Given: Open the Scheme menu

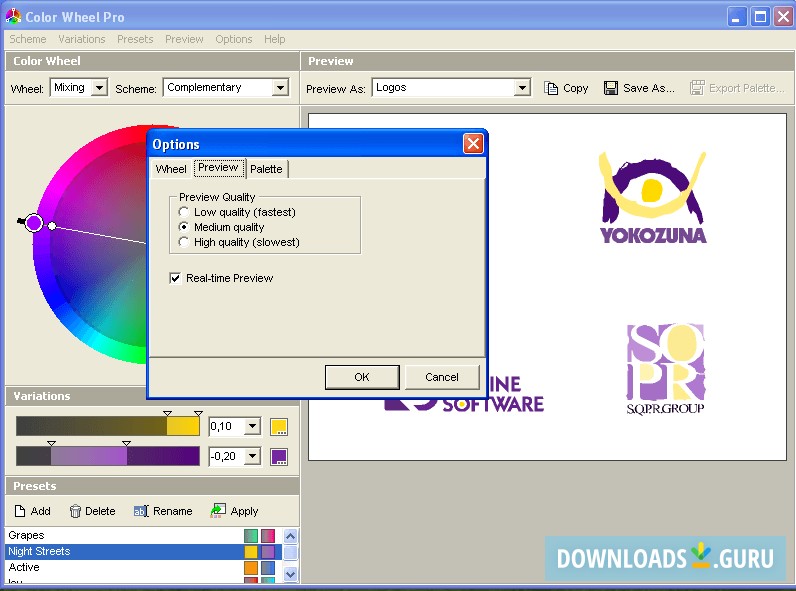Looking at the screenshot, I should [28, 39].
